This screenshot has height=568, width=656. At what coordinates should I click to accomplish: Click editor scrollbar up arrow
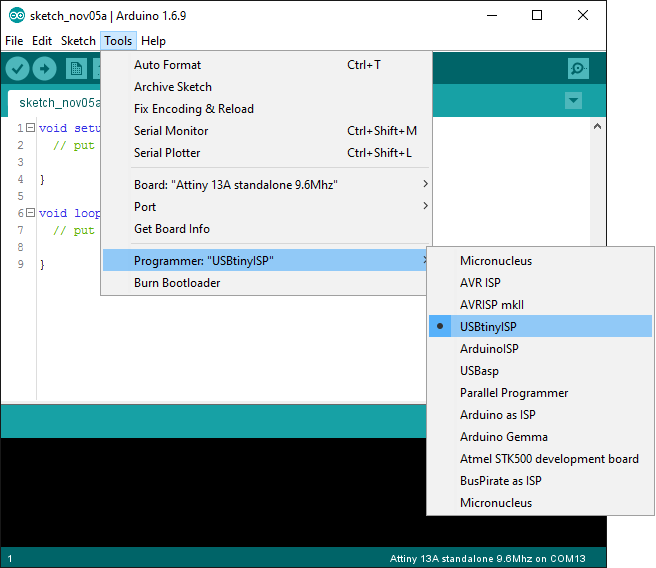click(x=597, y=126)
